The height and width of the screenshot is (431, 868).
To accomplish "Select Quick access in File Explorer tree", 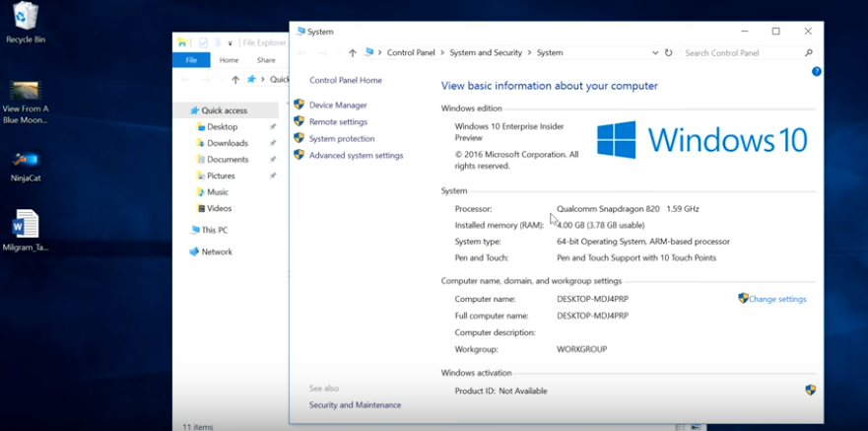I will [x=224, y=110].
